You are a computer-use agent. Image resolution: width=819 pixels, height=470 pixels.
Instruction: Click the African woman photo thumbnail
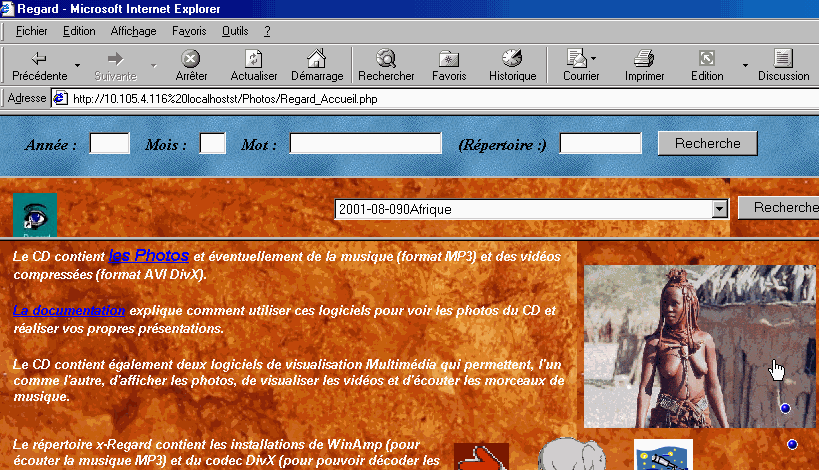(x=699, y=347)
